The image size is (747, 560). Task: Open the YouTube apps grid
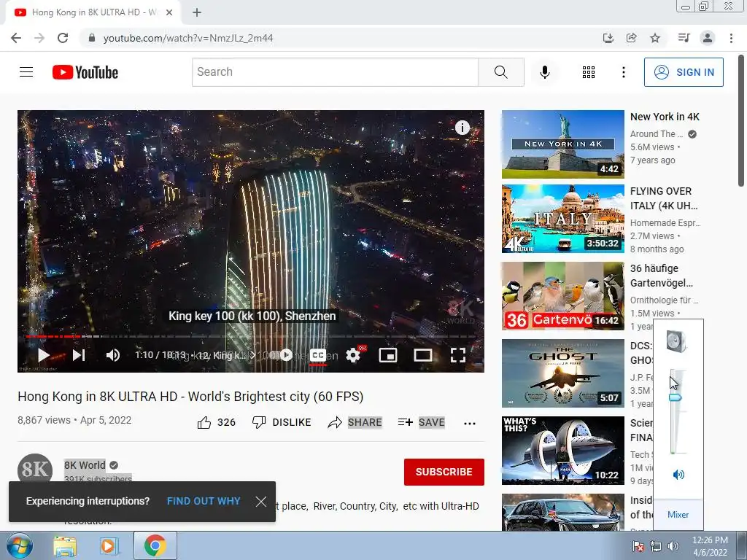(x=589, y=72)
